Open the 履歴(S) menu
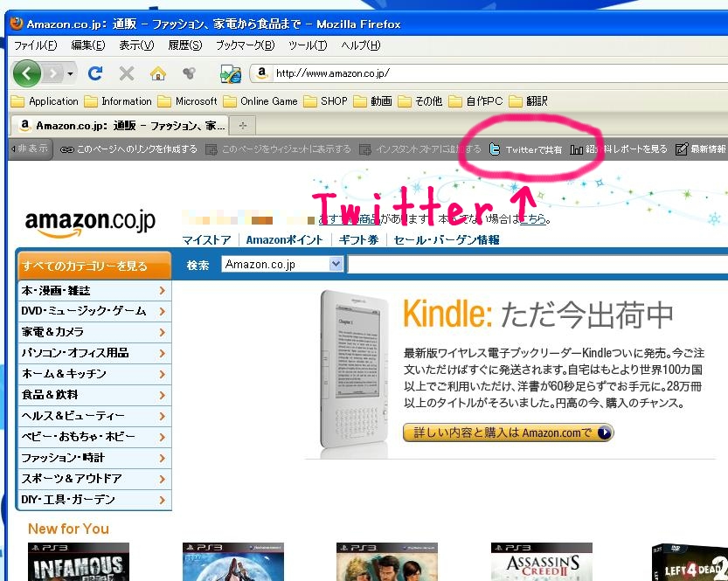 [184, 45]
